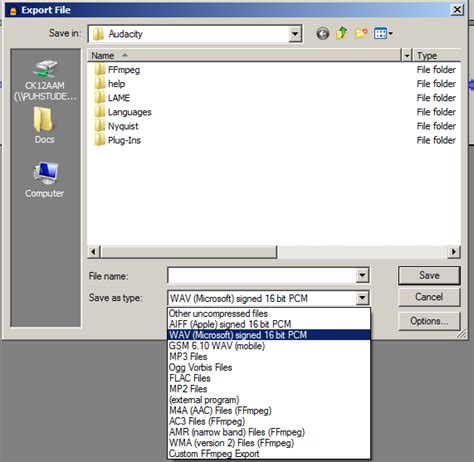Viewport: 474px width, 462px height.
Task: Choose Custom FFmpeg Export option
Action: (x=269, y=454)
